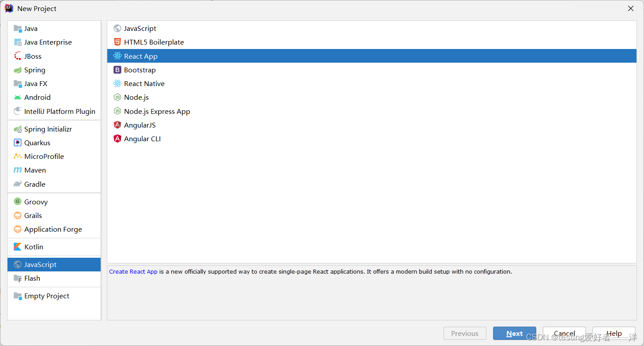Click the Quarkus icon
644x346 pixels.
click(18, 143)
